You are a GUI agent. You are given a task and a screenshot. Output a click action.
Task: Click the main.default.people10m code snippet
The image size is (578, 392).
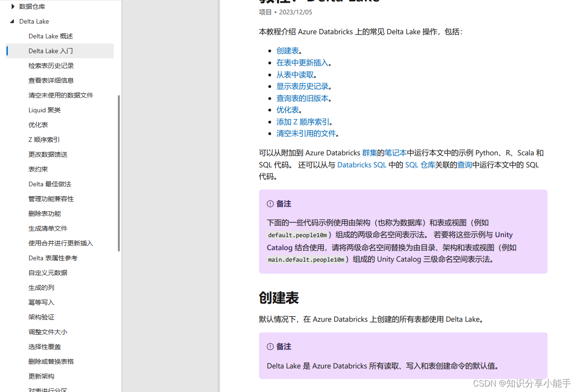tap(306, 260)
